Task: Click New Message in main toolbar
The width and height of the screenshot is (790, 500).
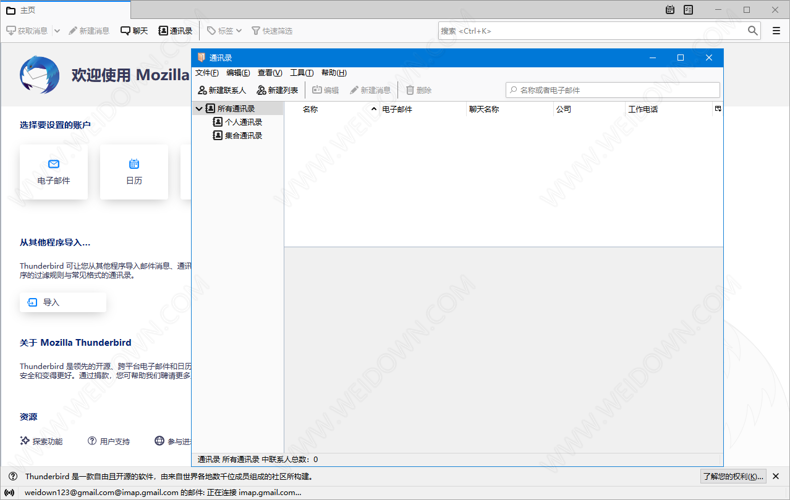Action: click(89, 31)
